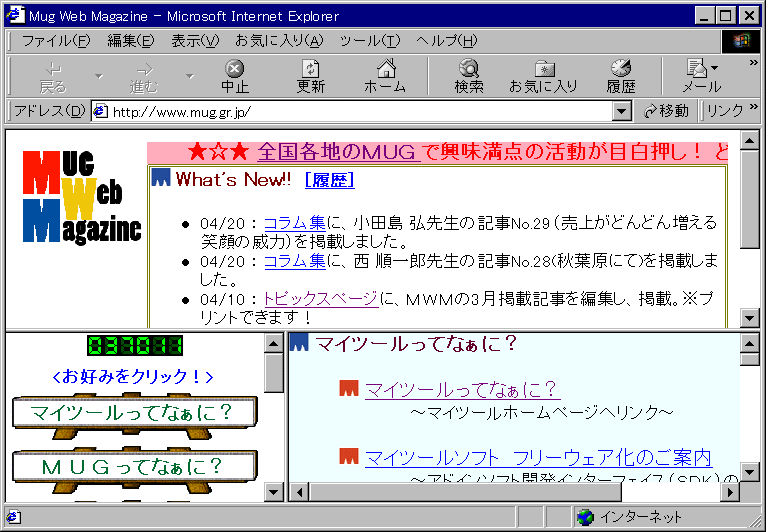Open the お気に入り(A) menu

point(279,41)
